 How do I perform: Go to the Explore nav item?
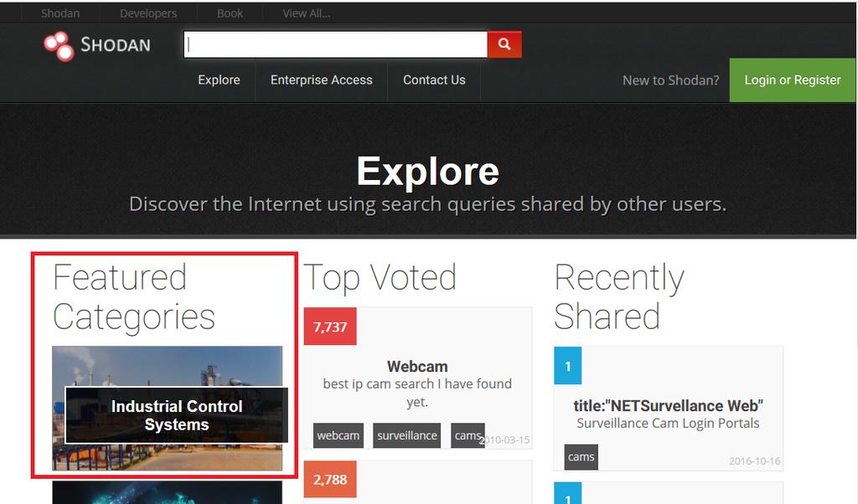click(x=219, y=80)
